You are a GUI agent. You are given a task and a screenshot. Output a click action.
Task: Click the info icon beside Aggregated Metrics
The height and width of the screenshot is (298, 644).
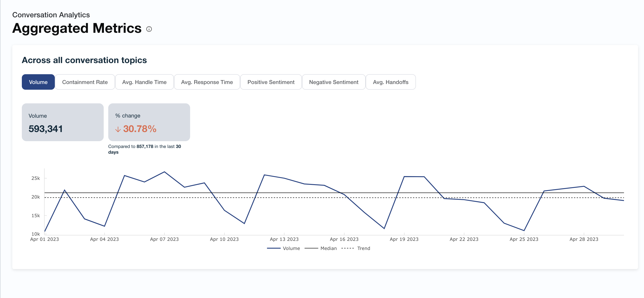tap(149, 29)
